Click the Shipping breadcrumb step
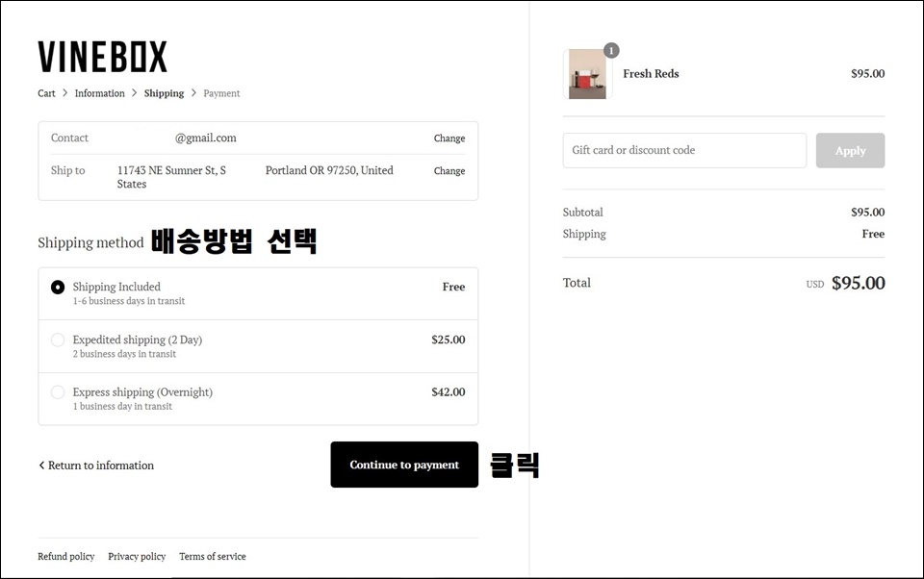 [164, 93]
